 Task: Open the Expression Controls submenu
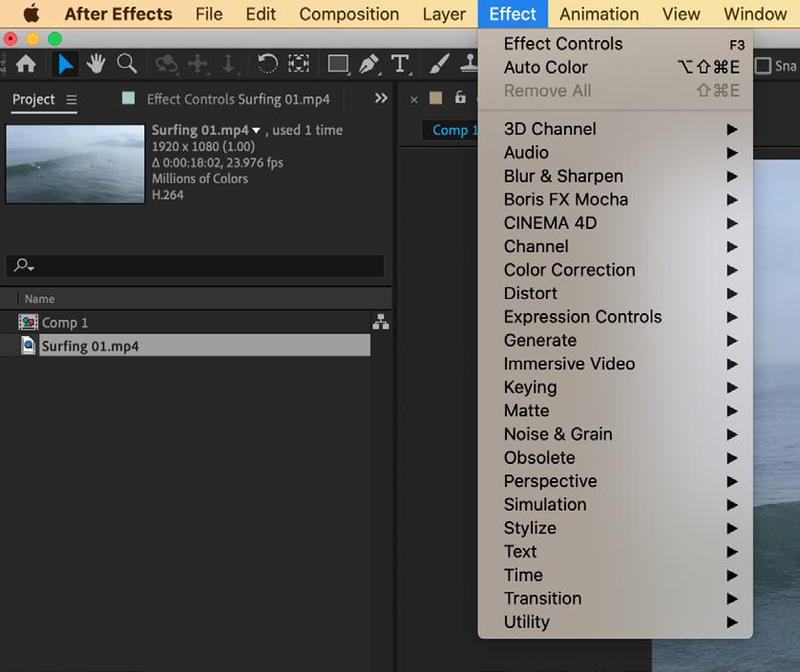[616, 317]
